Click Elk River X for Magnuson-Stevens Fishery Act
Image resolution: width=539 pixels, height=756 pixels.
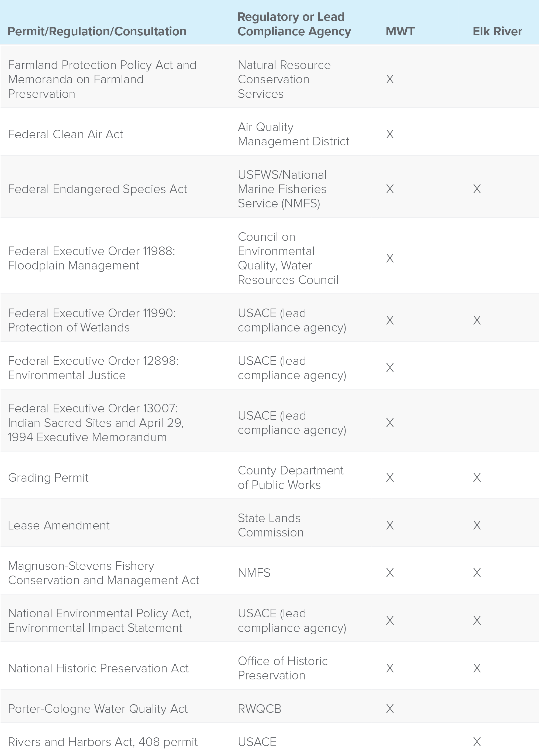pyautogui.click(x=477, y=573)
